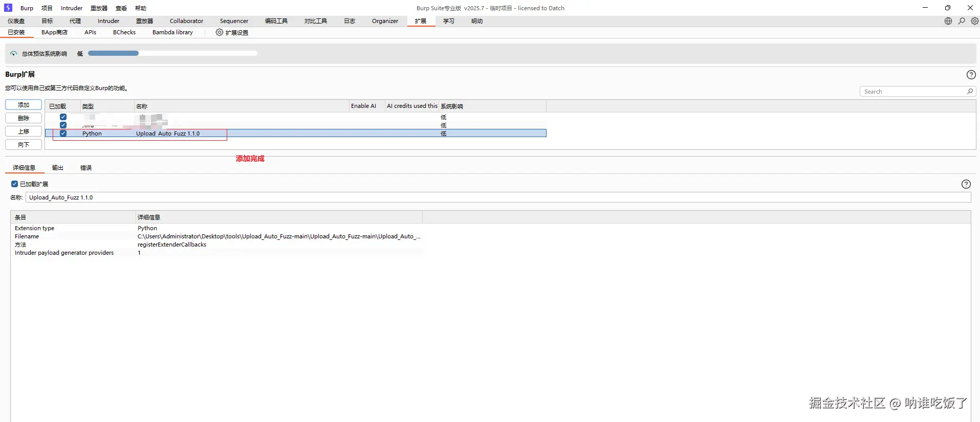
Task: Switch to the 编码工具 tab
Action: (x=276, y=21)
